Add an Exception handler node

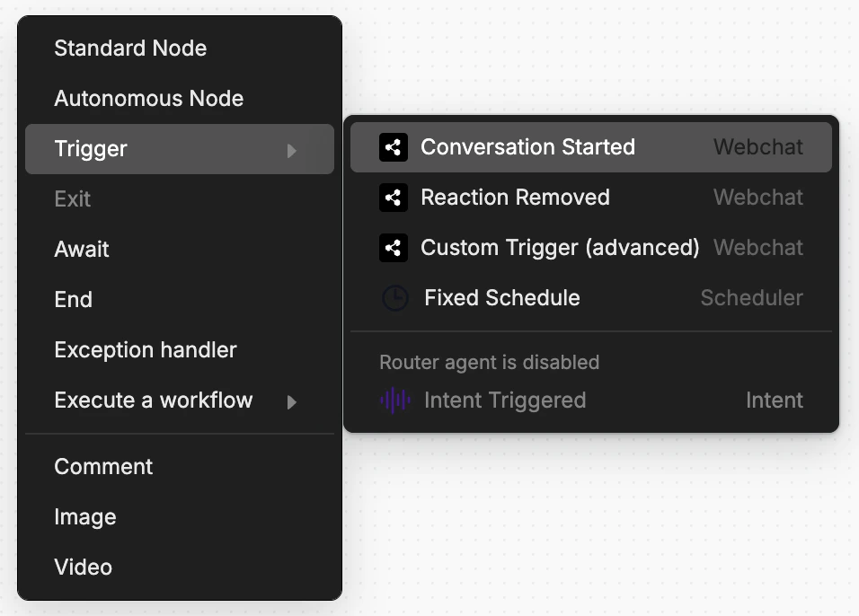click(x=180, y=350)
